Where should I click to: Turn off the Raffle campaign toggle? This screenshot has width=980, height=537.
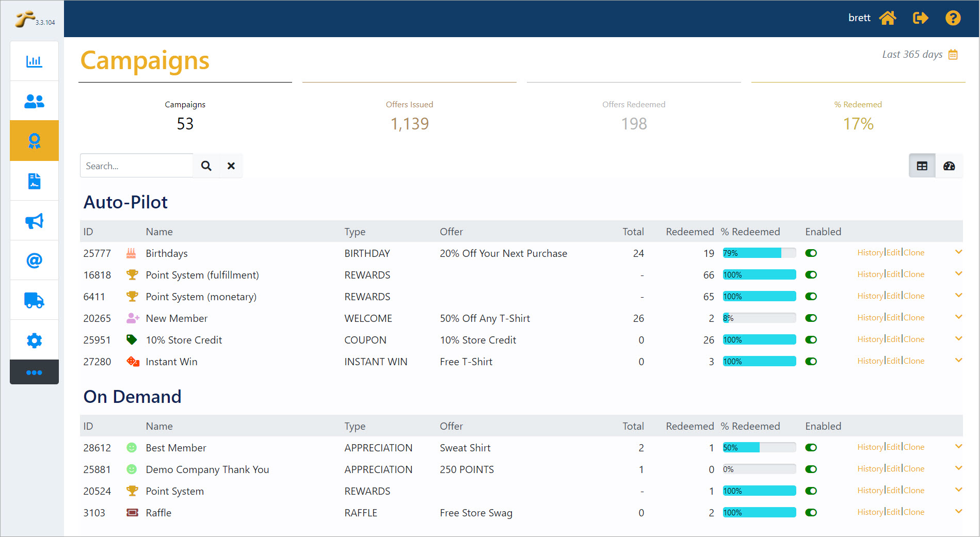811,513
